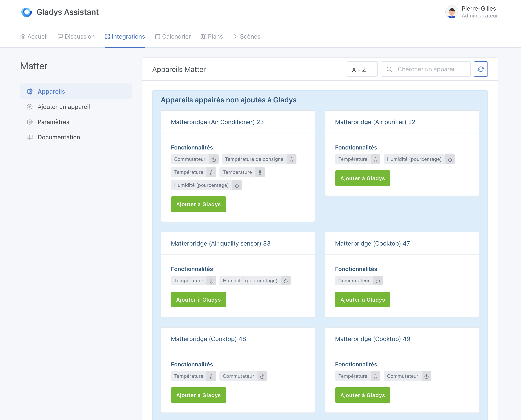Select Paramètres in the Matter sidebar
Viewport: 521px width, 420px height.
coord(53,122)
